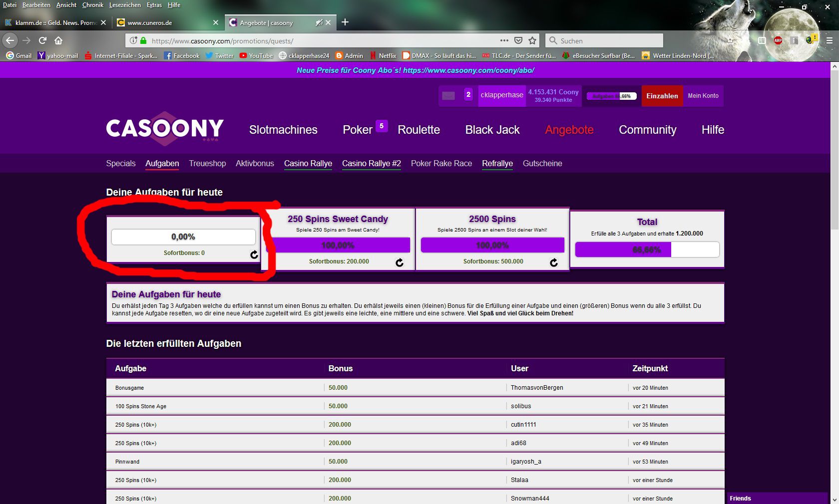Open the Datei menu
The height and width of the screenshot is (504, 839).
9,5
